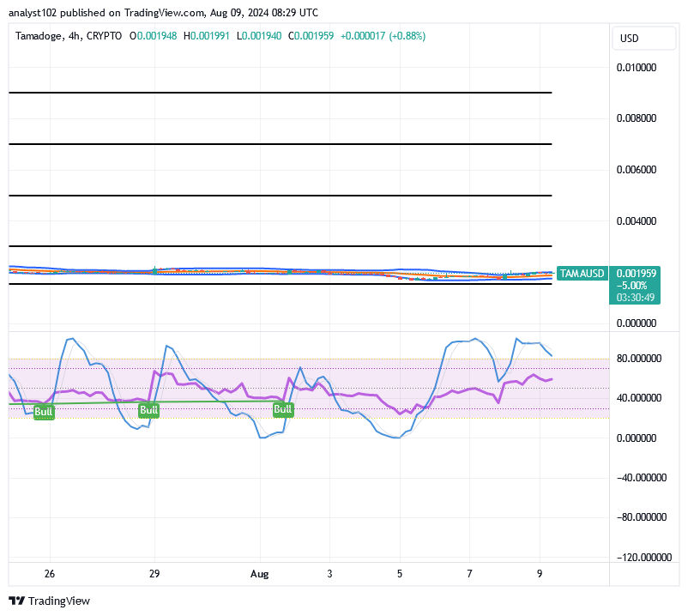Click the 0.004000 value on the price scale
Image resolution: width=688 pixels, height=616 pixels.
click(637, 220)
